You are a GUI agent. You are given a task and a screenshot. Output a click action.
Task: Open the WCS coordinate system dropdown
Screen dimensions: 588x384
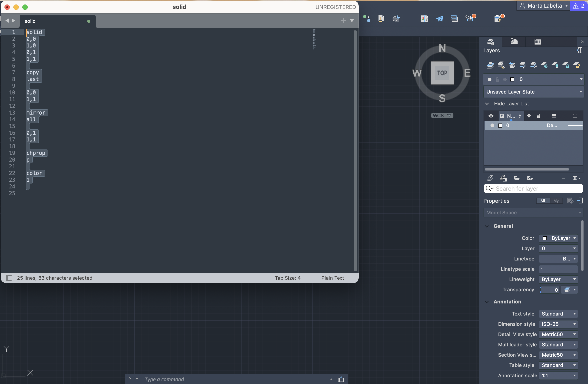pyautogui.click(x=442, y=115)
